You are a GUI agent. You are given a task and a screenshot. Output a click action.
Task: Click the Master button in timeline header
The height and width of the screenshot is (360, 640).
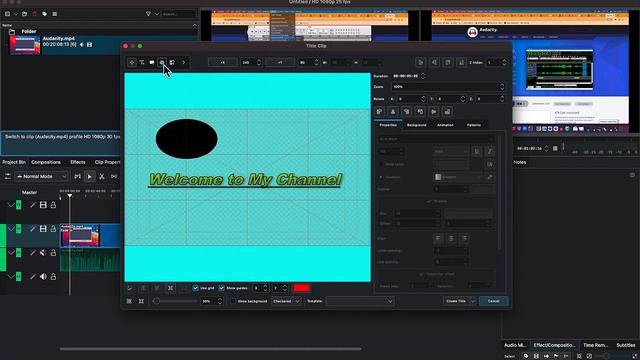pos(29,192)
